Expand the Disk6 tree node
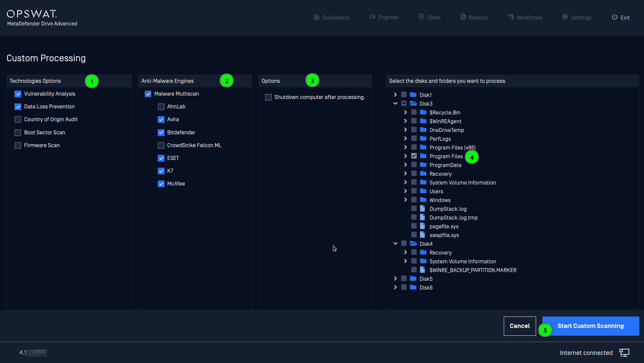This screenshot has height=363, width=644. pos(395,287)
